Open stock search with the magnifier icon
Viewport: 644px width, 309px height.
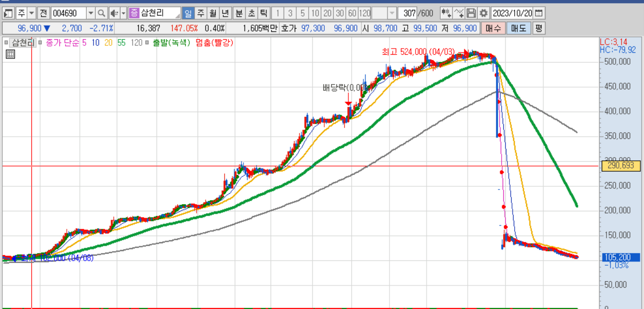click(102, 13)
